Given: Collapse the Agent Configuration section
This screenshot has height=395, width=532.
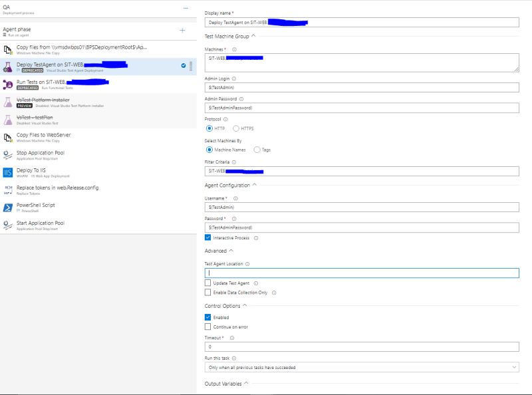Looking at the screenshot, I should [x=254, y=186].
